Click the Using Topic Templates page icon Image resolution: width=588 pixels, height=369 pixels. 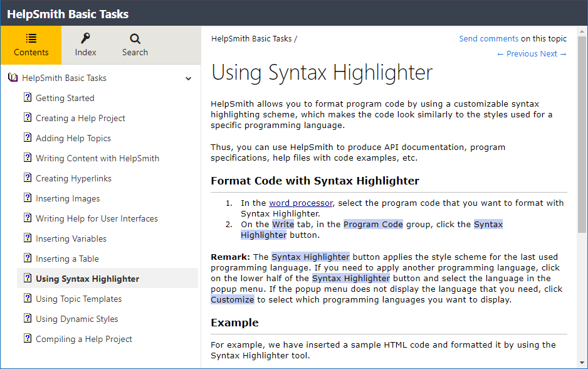(28, 298)
